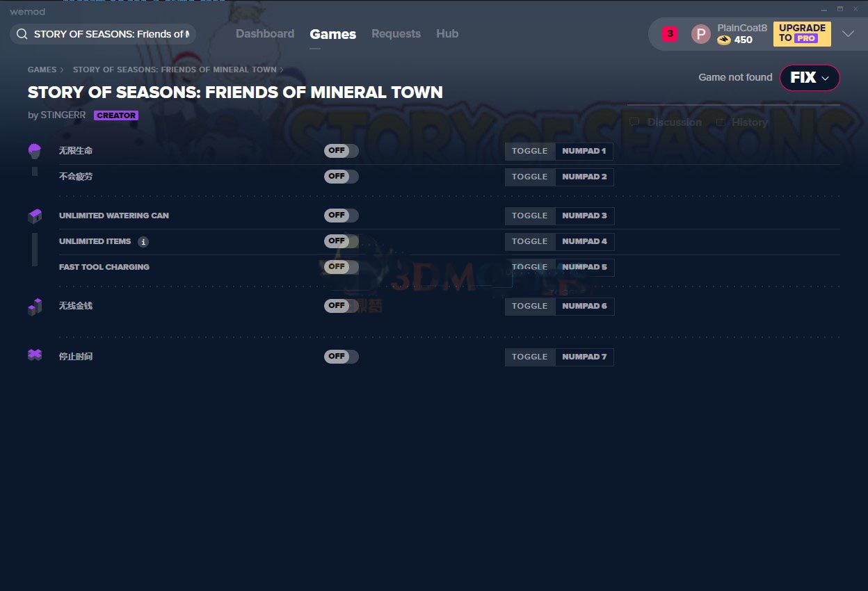Click the PlainCoat8 profile avatar
868x591 pixels.
pos(700,34)
